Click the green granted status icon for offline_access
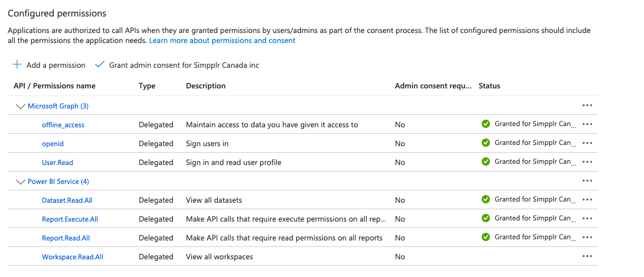 click(x=486, y=124)
